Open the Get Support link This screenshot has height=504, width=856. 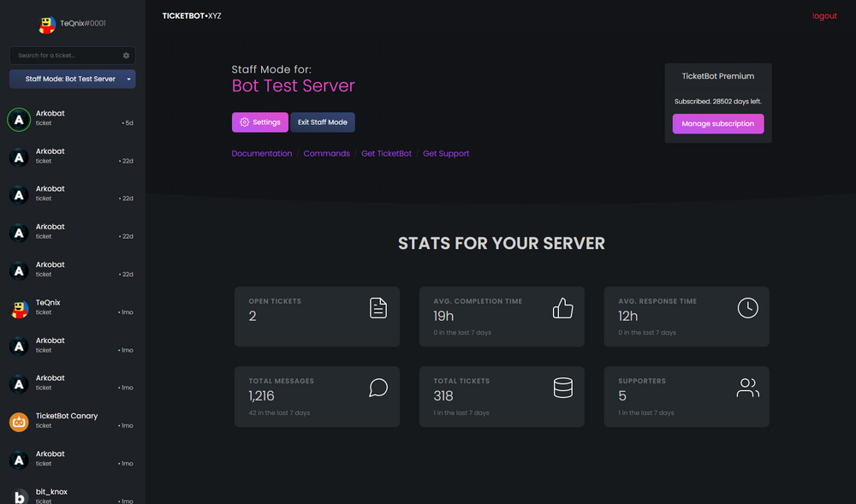click(446, 154)
